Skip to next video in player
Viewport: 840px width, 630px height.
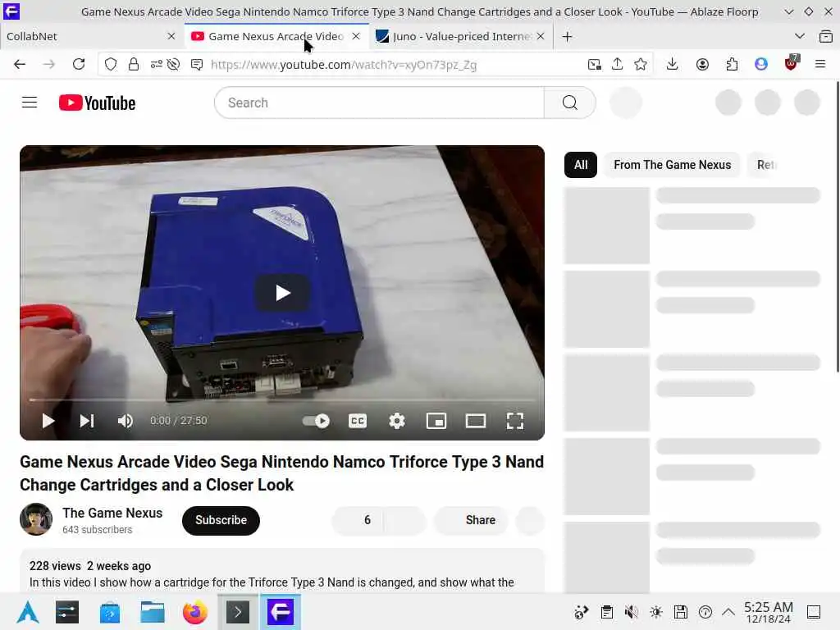pyautogui.click(x=87, y=421)
